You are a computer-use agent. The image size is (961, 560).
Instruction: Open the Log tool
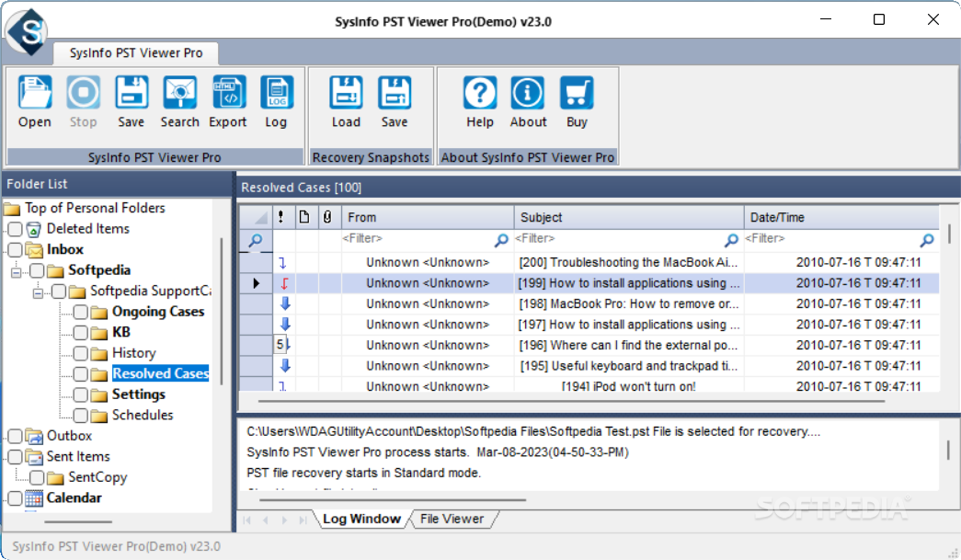pyautogui.click(x=277, y=93)
